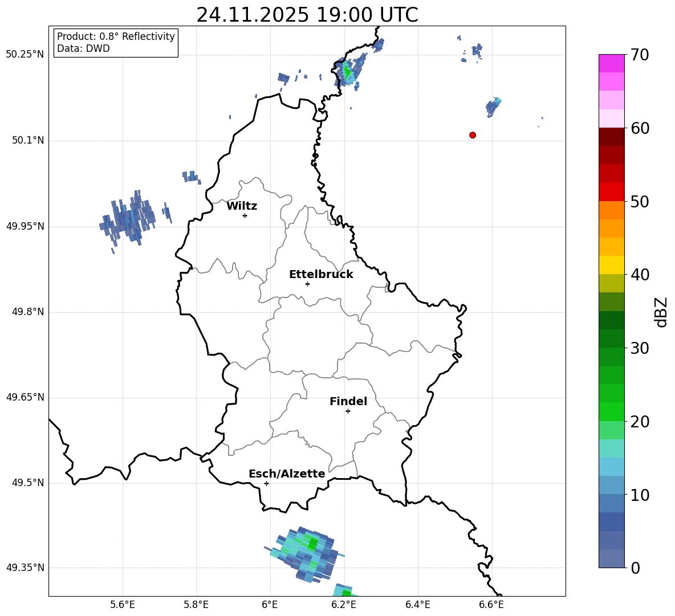This screenshot has height=616, width=675.
Task: Click latitude label '49.65°N'
Action: tap(25, 397)
